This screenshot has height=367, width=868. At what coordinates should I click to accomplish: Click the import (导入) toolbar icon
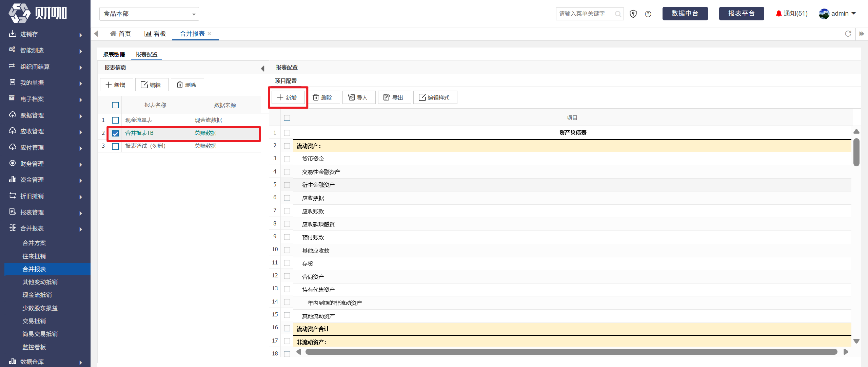click(352, 97)
